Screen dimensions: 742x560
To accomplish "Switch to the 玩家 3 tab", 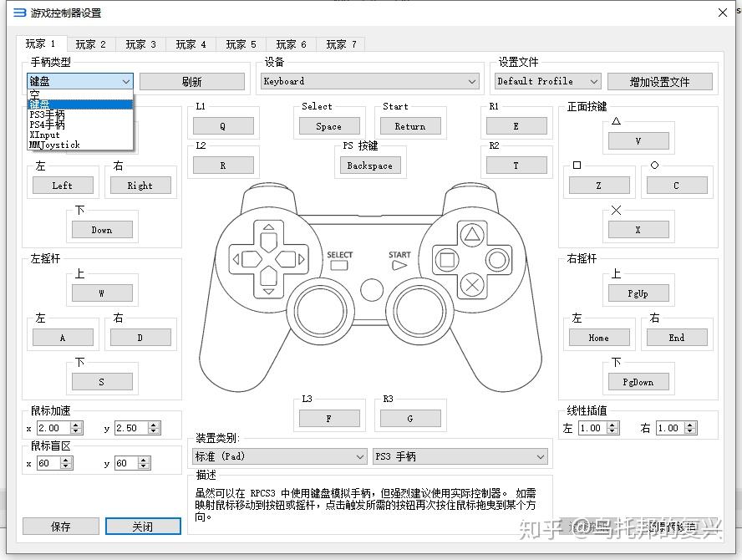I will (x=140, y=43).
